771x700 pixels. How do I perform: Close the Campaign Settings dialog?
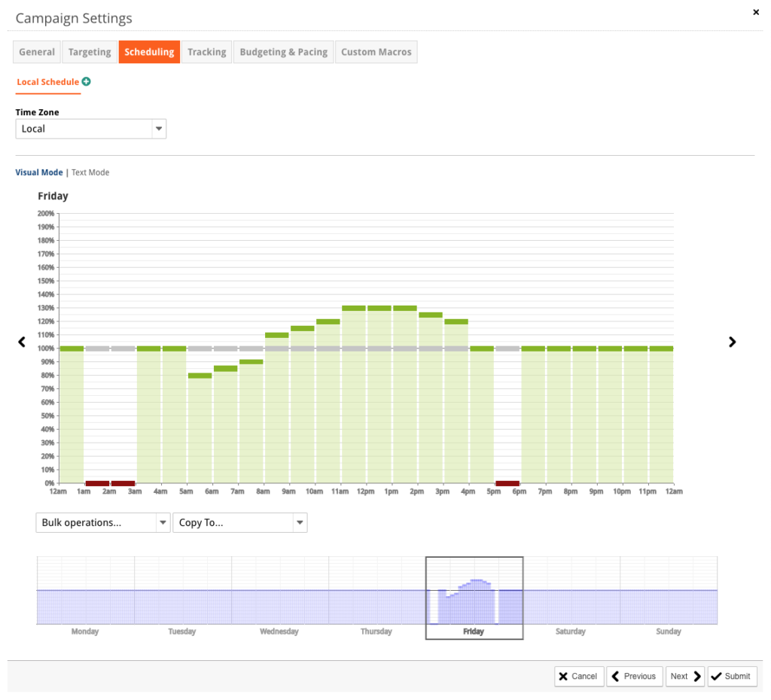tap(756, 12)
